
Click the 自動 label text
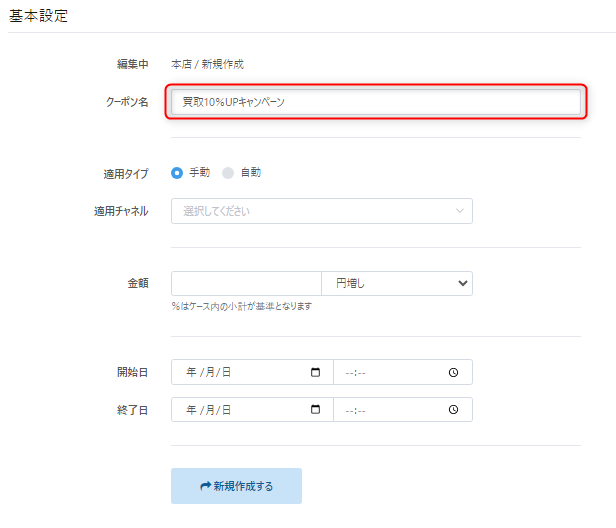[x=250, y=173]
